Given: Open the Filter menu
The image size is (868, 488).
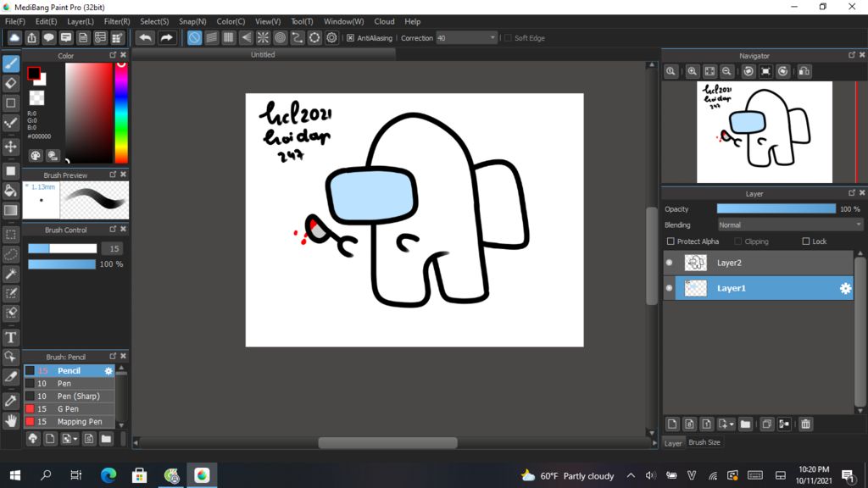Looking at the screenshot, I should [117, 21].
